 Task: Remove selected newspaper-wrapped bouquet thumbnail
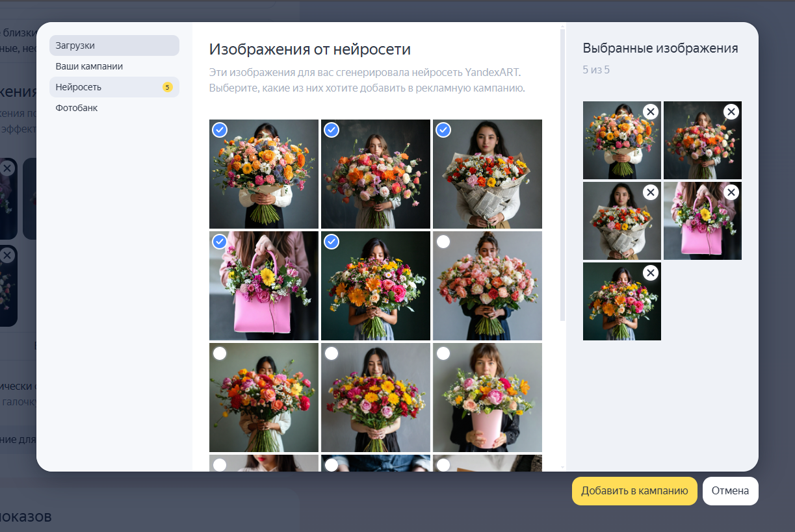pyautogui.click(x=650, y=192)
